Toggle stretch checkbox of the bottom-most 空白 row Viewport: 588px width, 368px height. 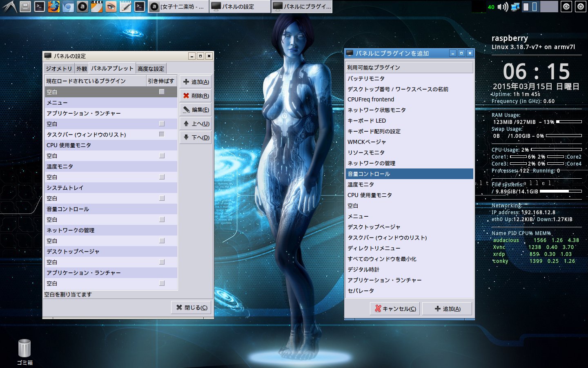click(x=162, y=283)
